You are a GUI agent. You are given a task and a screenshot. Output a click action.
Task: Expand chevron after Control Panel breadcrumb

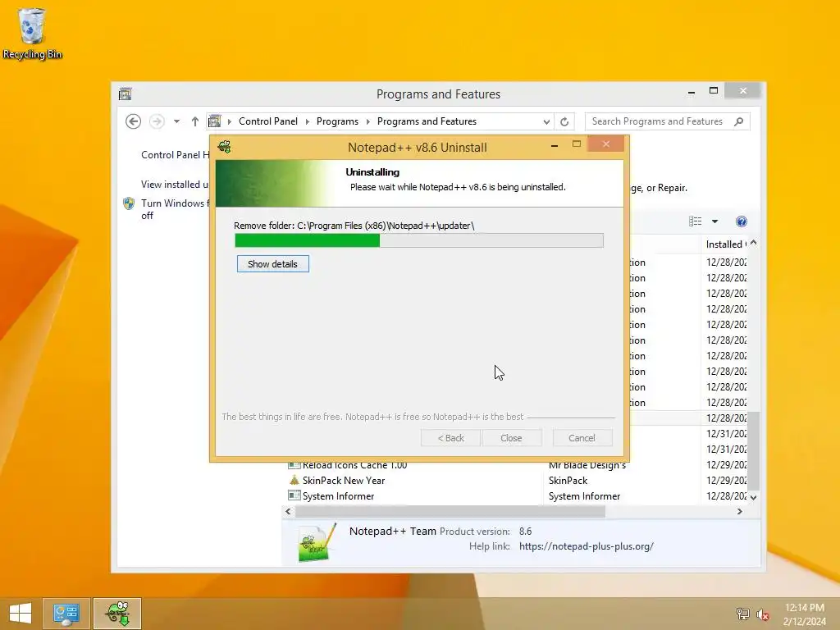[x=308, y=121]
